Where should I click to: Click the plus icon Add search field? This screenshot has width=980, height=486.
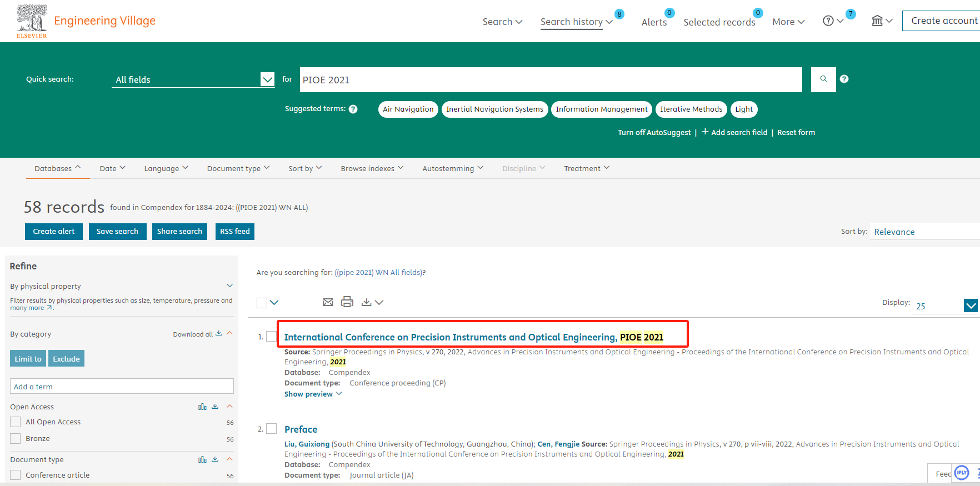705,132
